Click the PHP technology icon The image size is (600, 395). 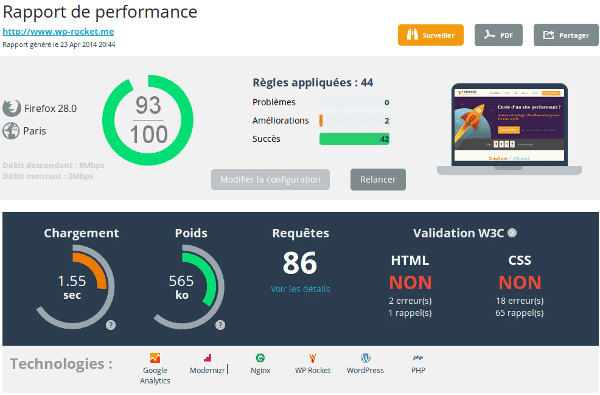point(418,358)
